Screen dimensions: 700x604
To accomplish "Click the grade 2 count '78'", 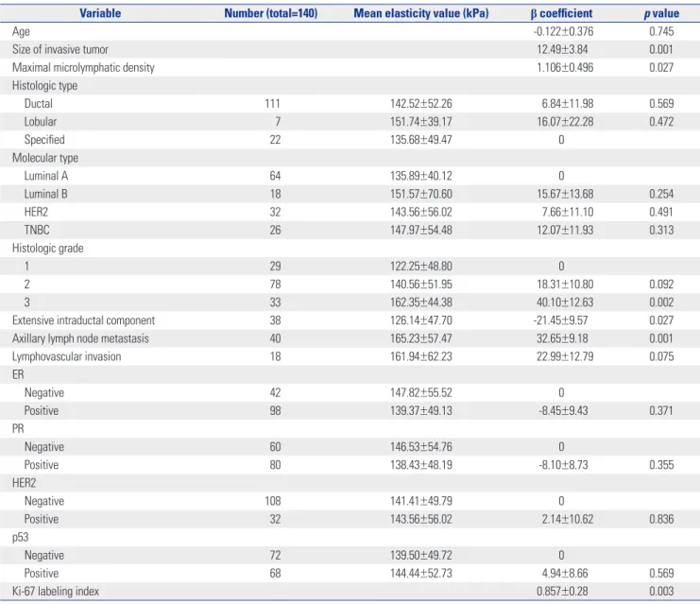I will click(x=275, y=285).
